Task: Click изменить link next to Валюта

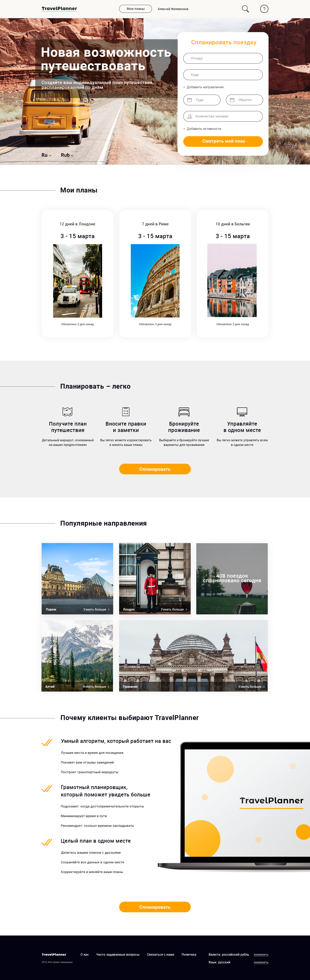Action: (261, 954)
